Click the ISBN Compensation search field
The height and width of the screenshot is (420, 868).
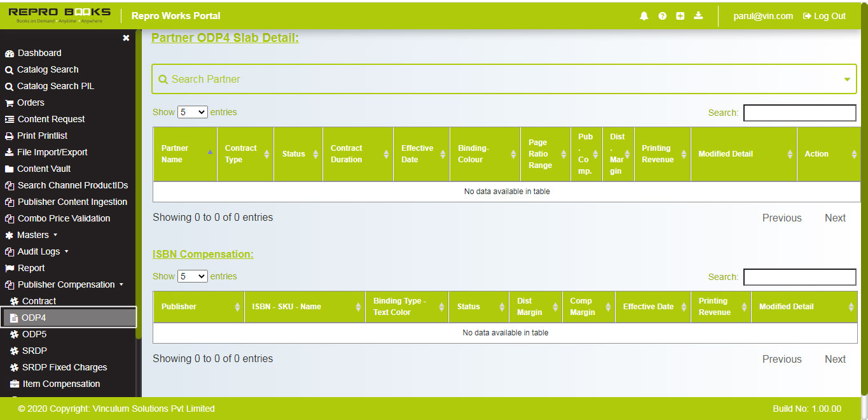pos(799,277)
